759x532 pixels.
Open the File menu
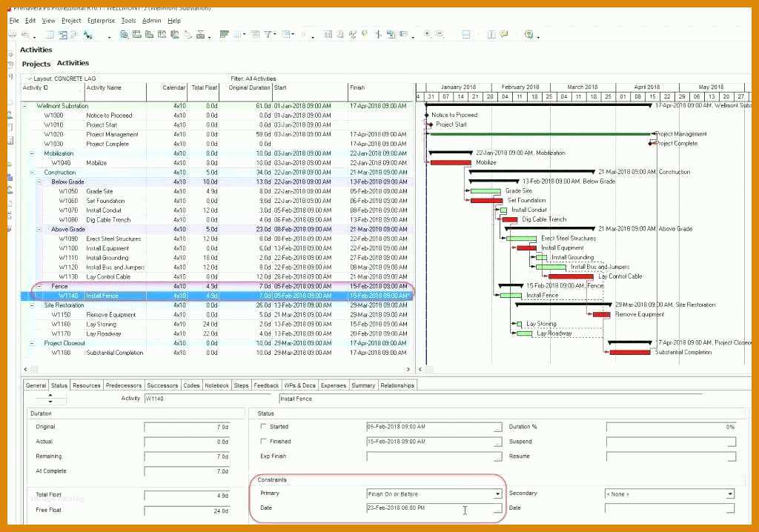(x=14, y=20)
